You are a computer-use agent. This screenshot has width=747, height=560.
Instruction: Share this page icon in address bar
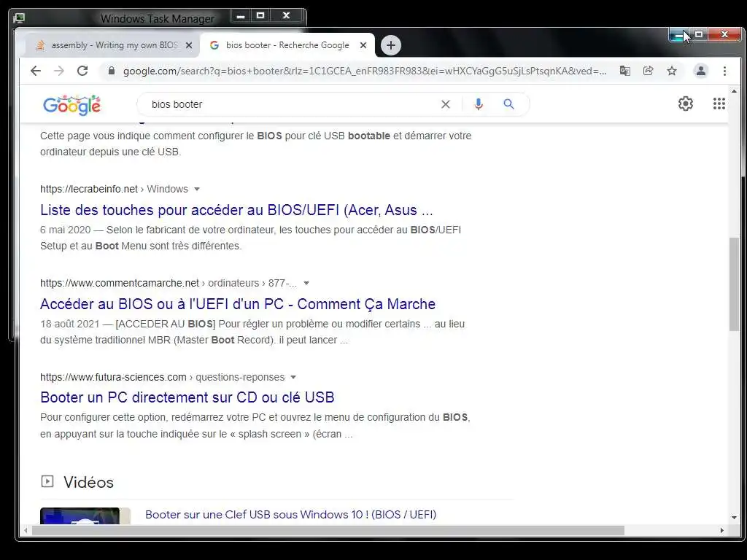649,71
